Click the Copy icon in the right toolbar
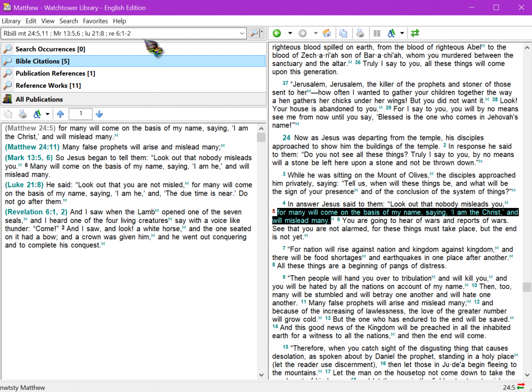The image size is (532, 392). click(344, 34)
